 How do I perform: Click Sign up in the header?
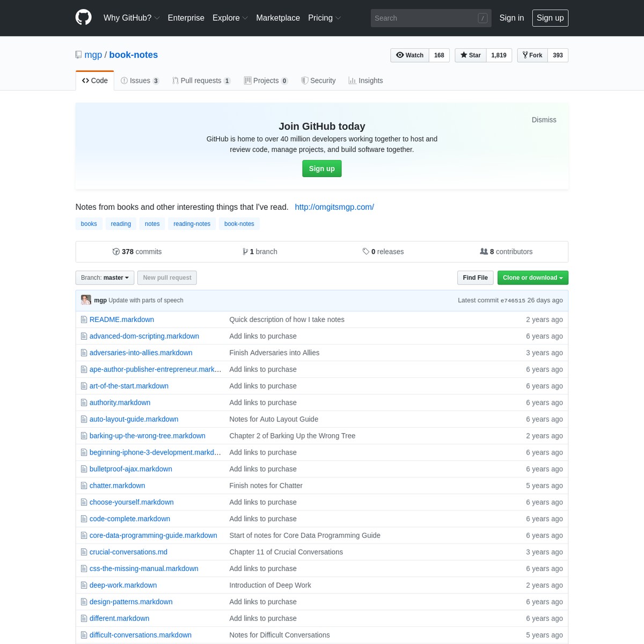pos(550,18)
